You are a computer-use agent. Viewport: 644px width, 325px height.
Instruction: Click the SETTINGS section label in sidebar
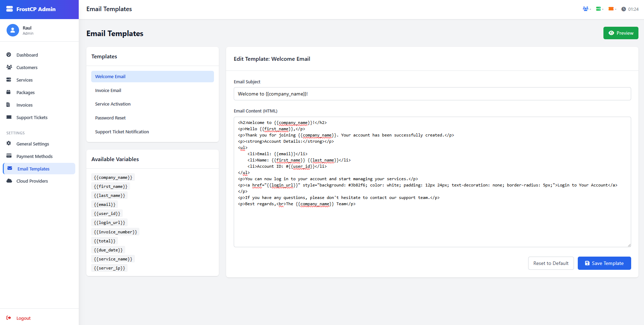pos(16,133)
